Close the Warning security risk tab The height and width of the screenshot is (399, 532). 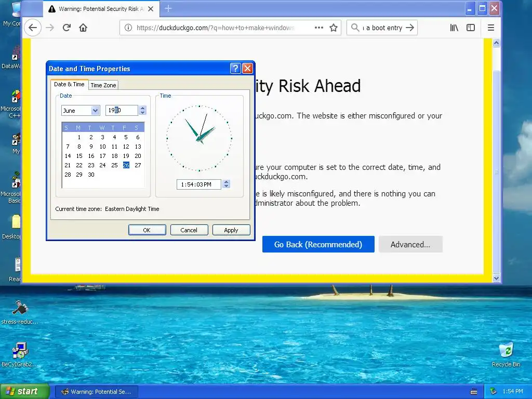click(x=151, y=9)
